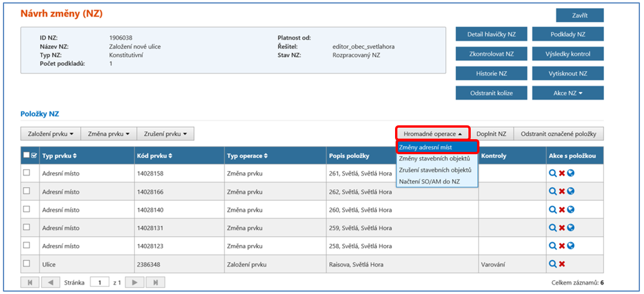Click the Odstranit kolize button

click(x=491, y=93)
